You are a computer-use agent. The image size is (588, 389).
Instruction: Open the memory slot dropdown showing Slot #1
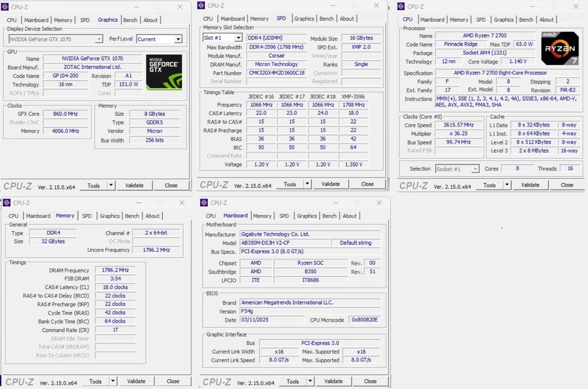tap(222, 38)
